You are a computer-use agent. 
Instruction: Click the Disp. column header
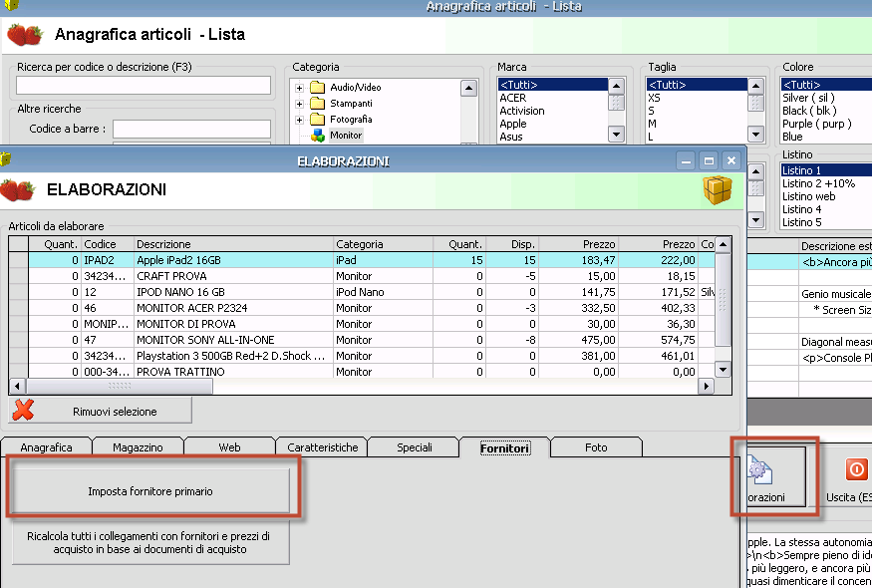[x=513, y=244]
